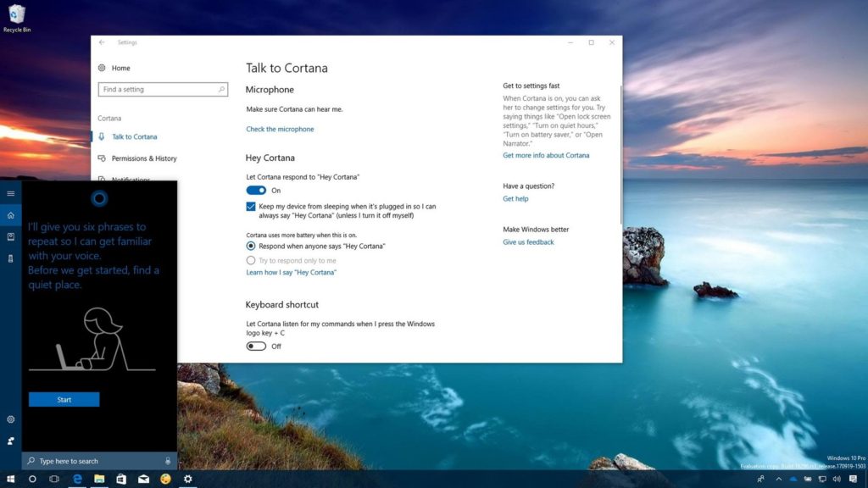
Task: Uncheck keep my device from sleeping
Action: 251,207
